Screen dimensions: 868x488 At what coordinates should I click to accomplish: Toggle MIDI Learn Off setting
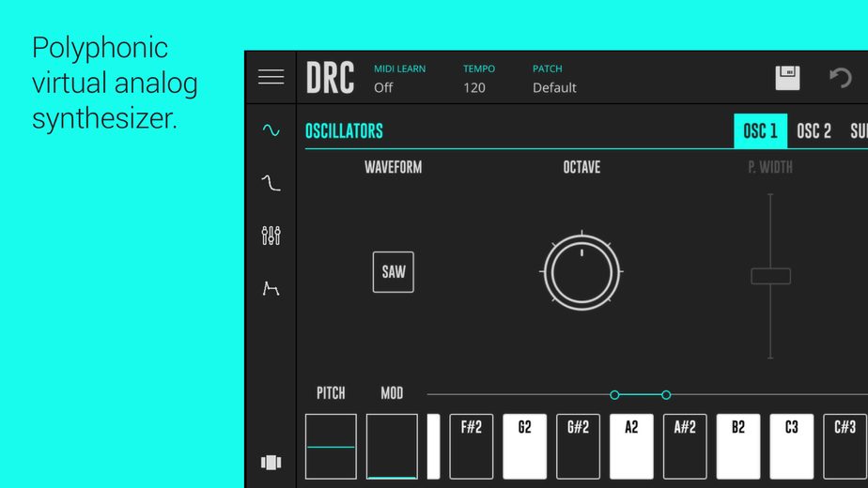399,78
